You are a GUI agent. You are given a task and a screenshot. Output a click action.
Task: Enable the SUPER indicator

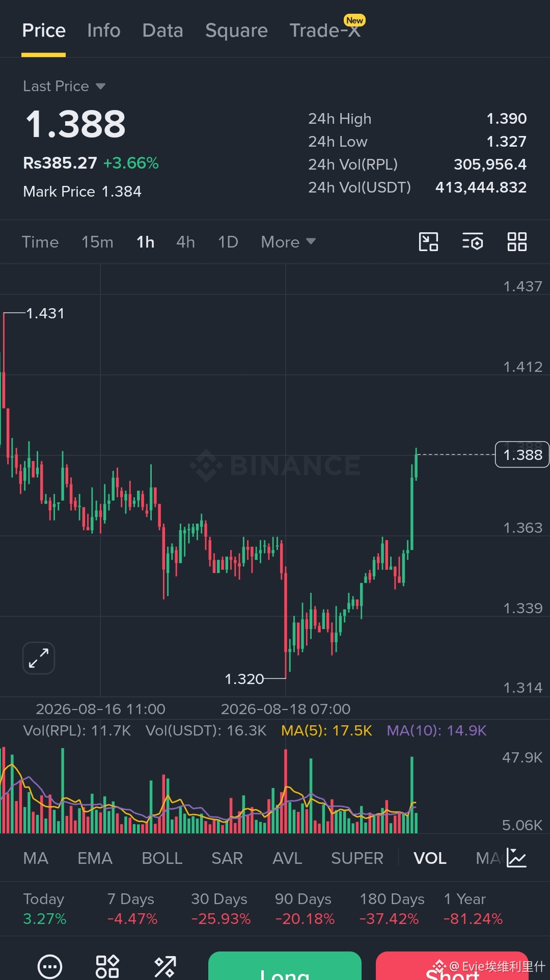(x=357, y=858)
